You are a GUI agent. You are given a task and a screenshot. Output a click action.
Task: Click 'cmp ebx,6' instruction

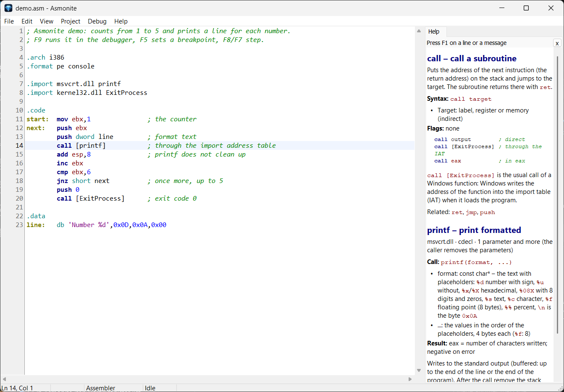coord(74,172)
